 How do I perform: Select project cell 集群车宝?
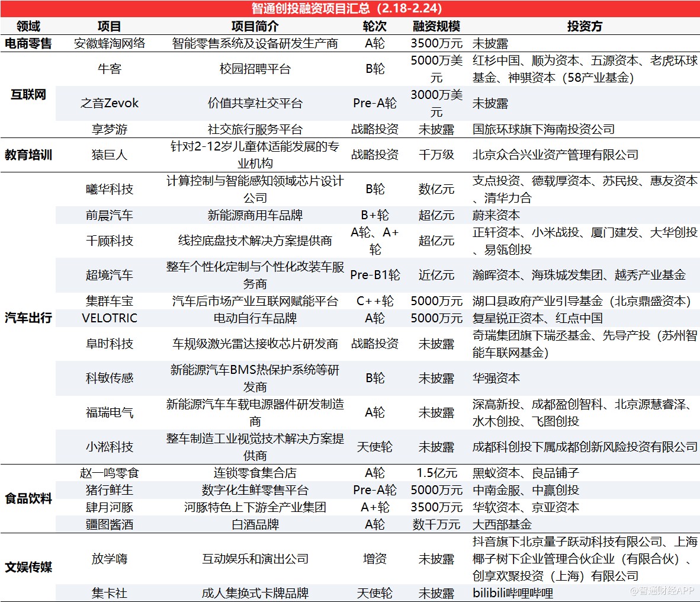click(110, 301)
